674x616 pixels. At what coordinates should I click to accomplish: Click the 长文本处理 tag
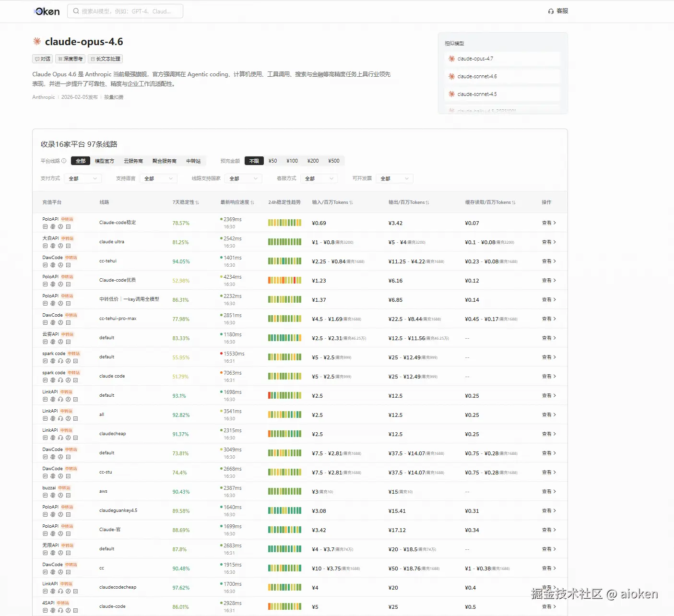point(106,59)
